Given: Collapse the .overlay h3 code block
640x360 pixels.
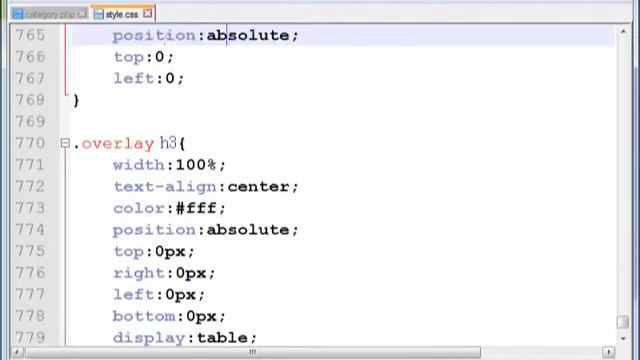Looking at the screenshot, I should click(65, 143).
